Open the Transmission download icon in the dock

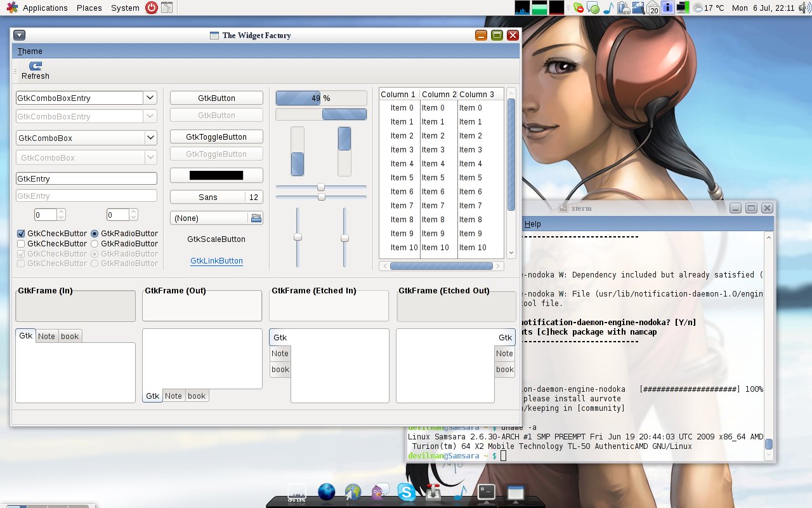point(433,492)
